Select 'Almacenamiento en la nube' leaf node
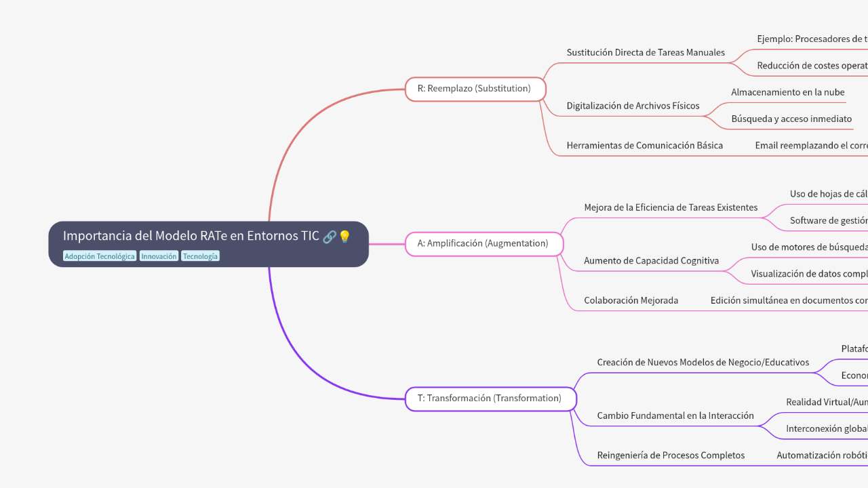 788,92
